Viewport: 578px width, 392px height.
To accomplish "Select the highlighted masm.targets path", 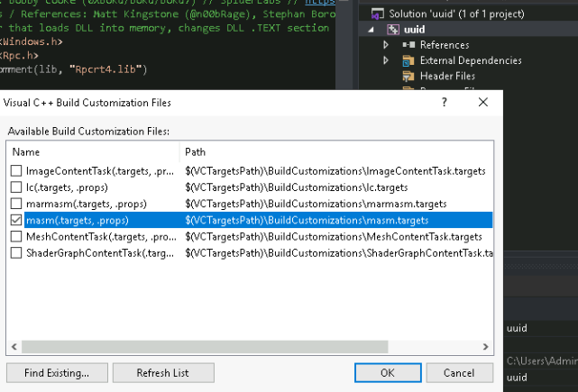I will (307, 220).
